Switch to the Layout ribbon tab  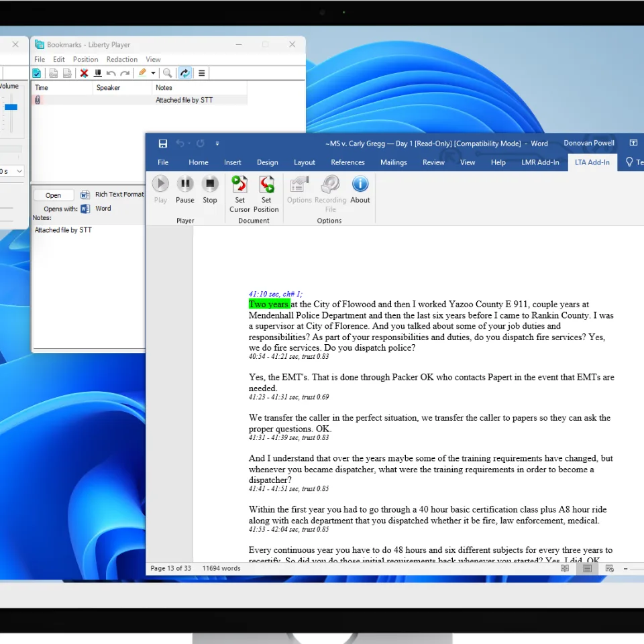point(305,162)
